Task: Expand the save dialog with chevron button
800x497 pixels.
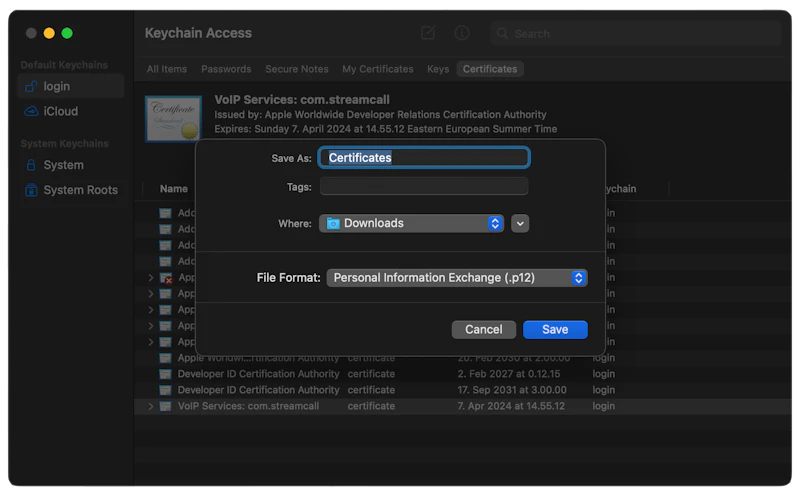Action: 520,223
